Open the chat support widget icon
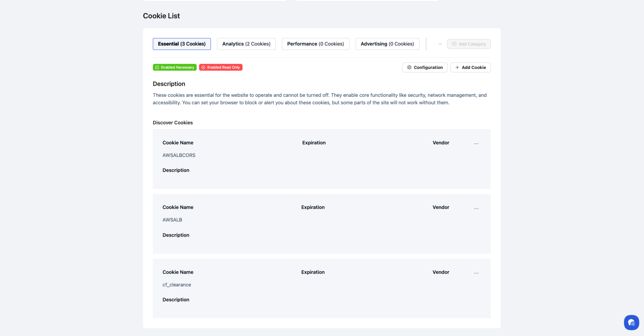Image resolution: width=644 pixels, height=336 pixels. (x=631, y=323)
